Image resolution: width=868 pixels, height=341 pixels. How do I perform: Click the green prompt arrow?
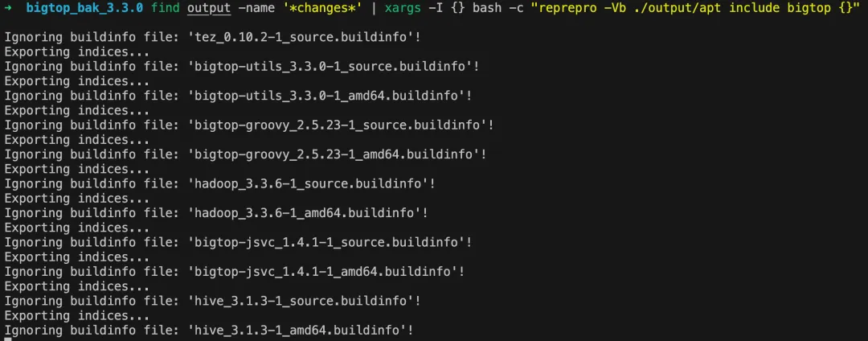point(8,10)
